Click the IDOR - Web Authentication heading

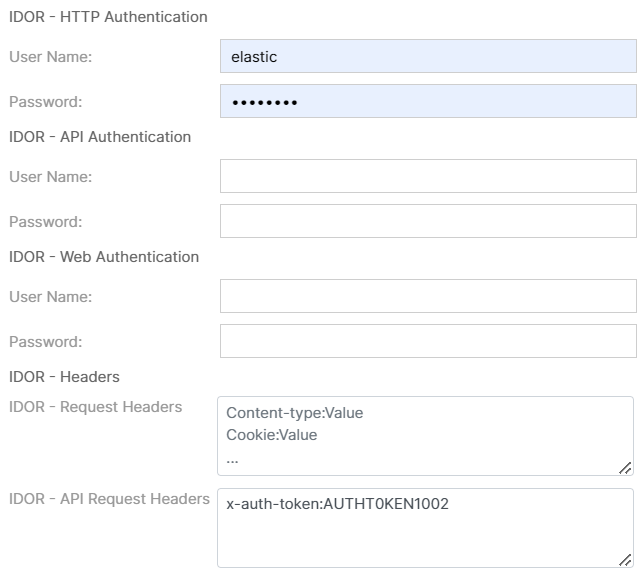(104, 257)
